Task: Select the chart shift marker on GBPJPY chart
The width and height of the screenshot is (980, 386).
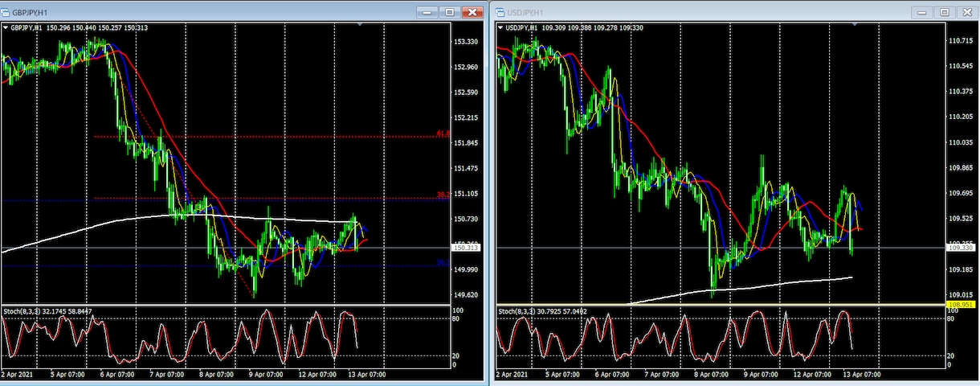Action: coord(359,24)
